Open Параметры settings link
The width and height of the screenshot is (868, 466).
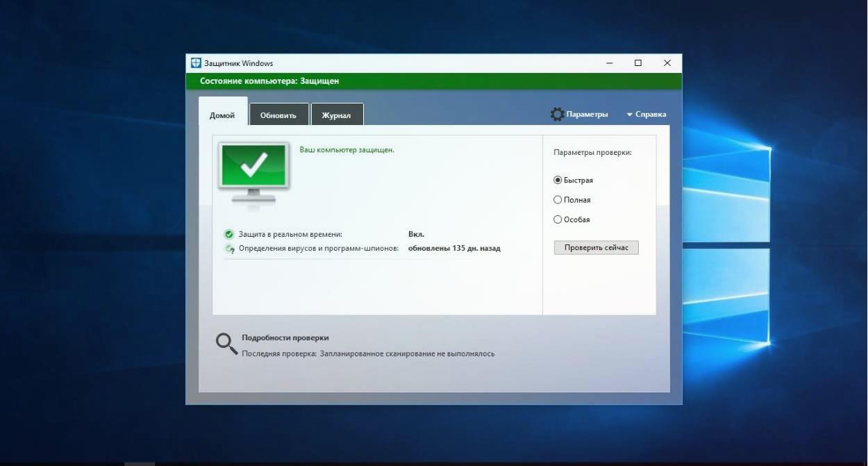tap(587, 115)
